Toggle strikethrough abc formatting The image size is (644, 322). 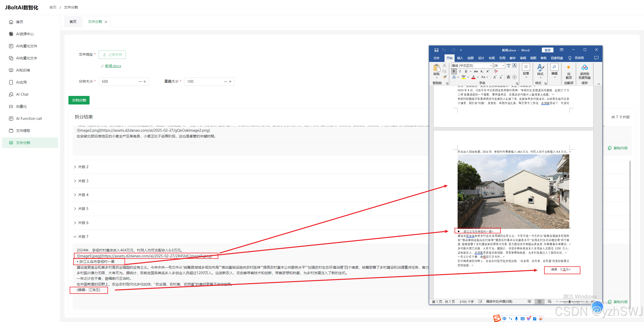click(x=476, y=71)
